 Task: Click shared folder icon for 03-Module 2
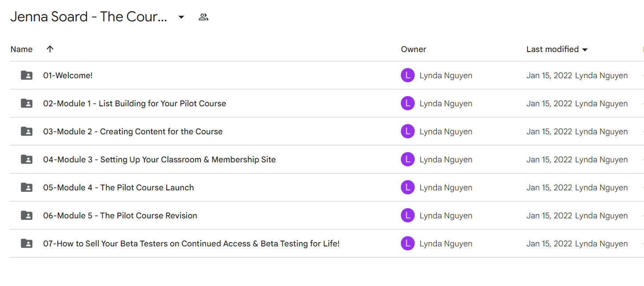click(x=27, y=131)
